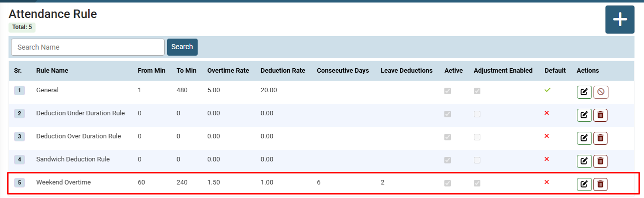Select Sandwich Deduction Rule name
The height and width of the screenshot is (198, 644).
pos(73,159)
